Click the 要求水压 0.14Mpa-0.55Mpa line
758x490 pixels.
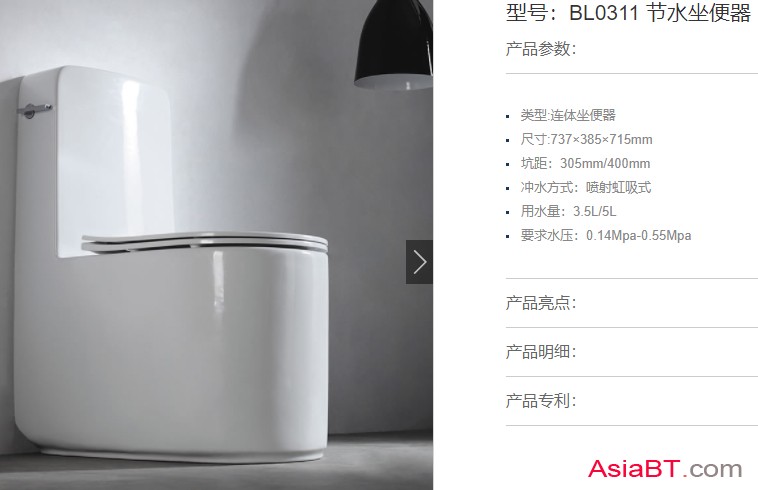[x=606, y=235]
